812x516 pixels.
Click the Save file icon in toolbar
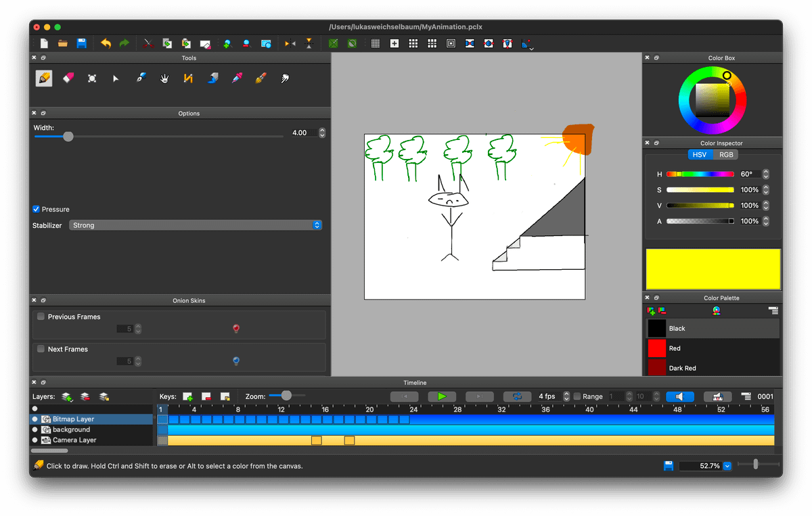click(81, 43)
